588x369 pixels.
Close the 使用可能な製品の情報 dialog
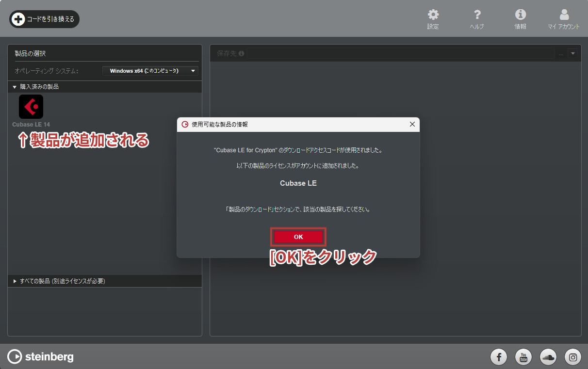click(x=412, y=124)
